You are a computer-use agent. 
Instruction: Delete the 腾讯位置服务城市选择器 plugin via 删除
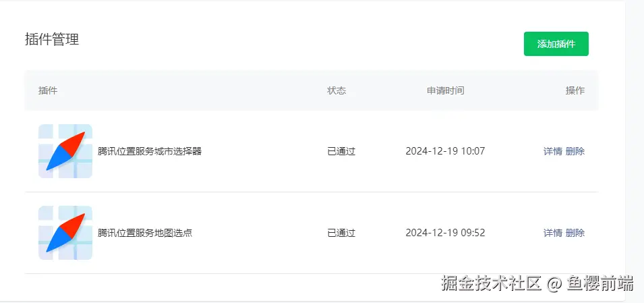pyautogui.click(x=575, y=151)
